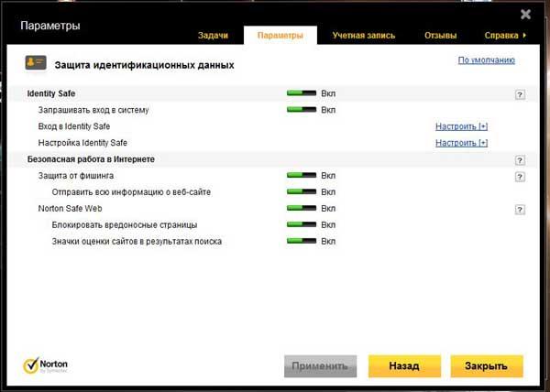Click Запрашивать вход в систему label

tap(93, 110)
